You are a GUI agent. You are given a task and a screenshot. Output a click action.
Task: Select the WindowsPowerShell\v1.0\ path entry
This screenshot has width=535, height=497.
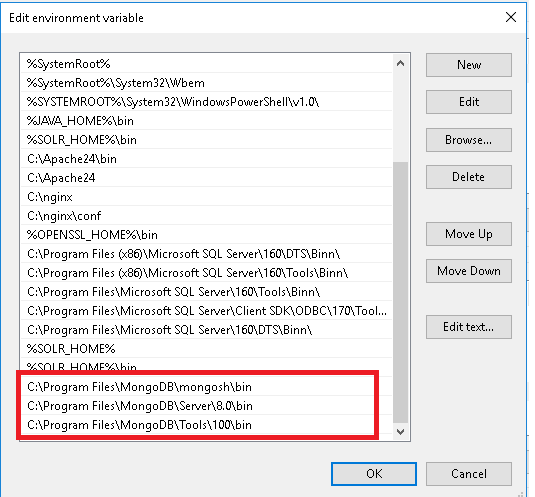206,102
